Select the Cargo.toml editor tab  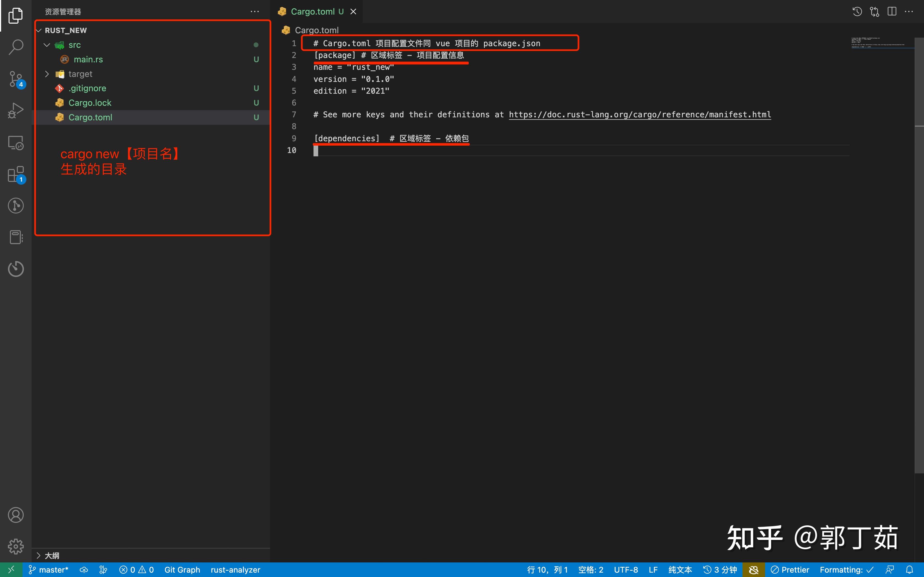pyautogui.click(x=312, y=12)
